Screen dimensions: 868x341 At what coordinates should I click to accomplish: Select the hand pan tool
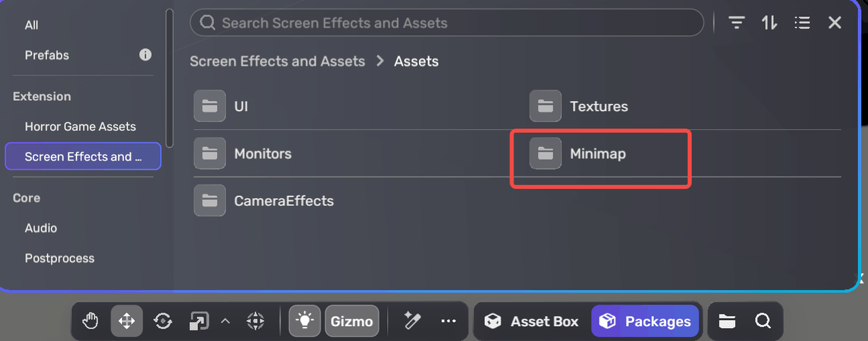pyautogui.click(x=91, y=321)
